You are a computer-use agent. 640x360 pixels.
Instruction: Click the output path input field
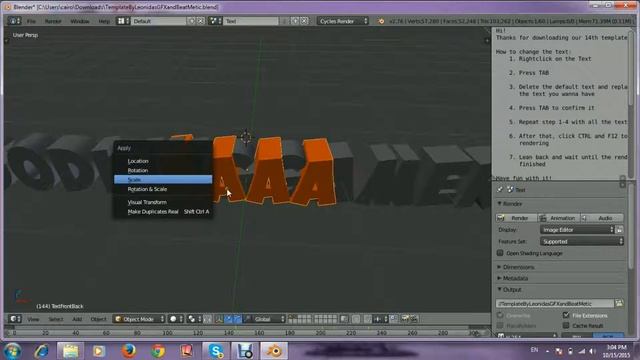point(555,303)
